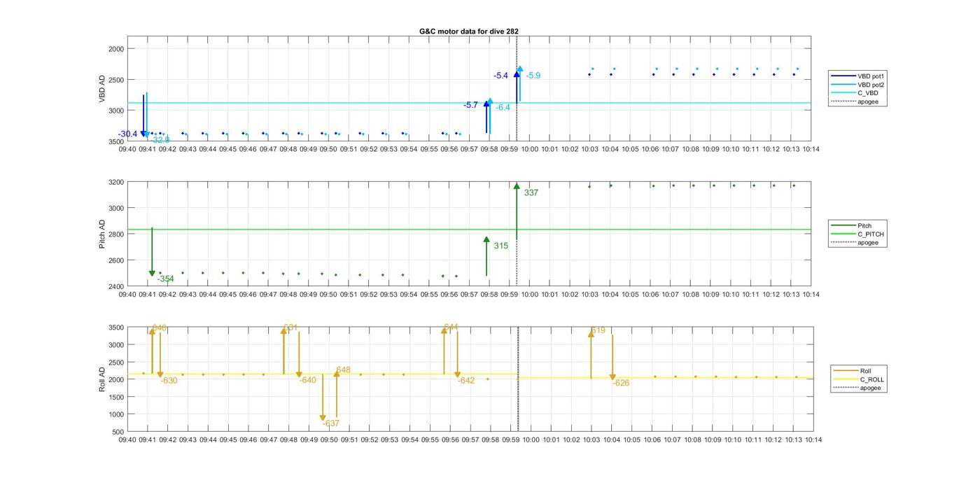This screenshot has height=485, width=980.
Task: Click the figure title 'G&C motor data for dive 282'
Action: [469, 31]
